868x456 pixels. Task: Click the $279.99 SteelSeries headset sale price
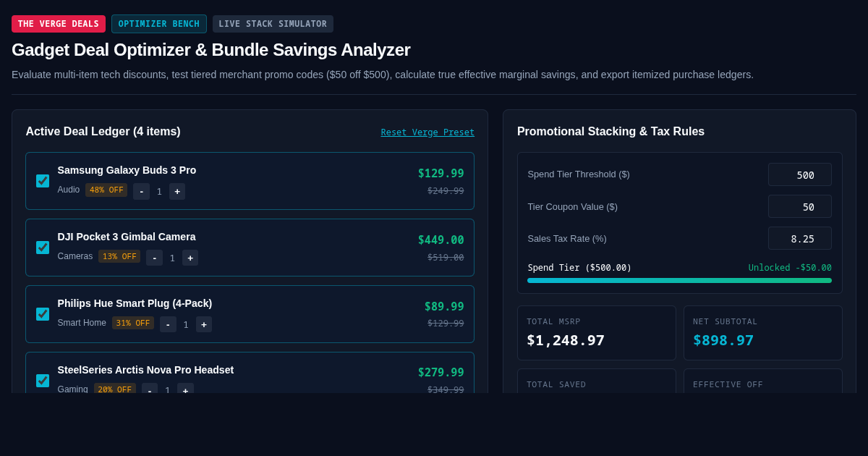[x=441, y=373]
